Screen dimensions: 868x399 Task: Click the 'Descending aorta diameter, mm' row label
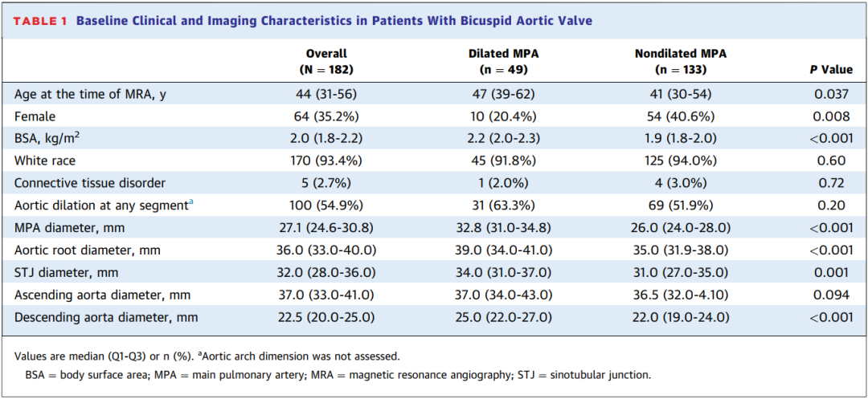(x=106, y=318)
